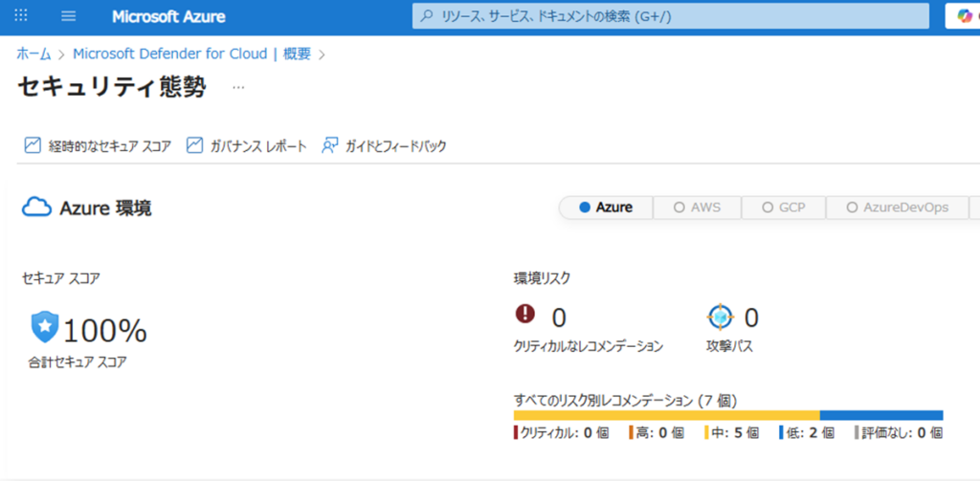Open the hamburger portal menu
The image size is (980, 481).
click(68, 16)
